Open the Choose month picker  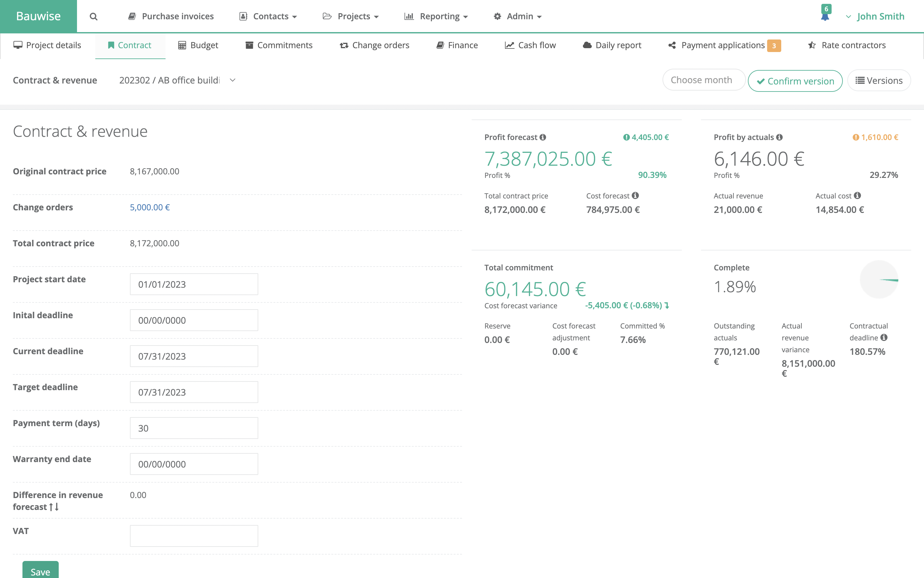[x=704, y=80]
